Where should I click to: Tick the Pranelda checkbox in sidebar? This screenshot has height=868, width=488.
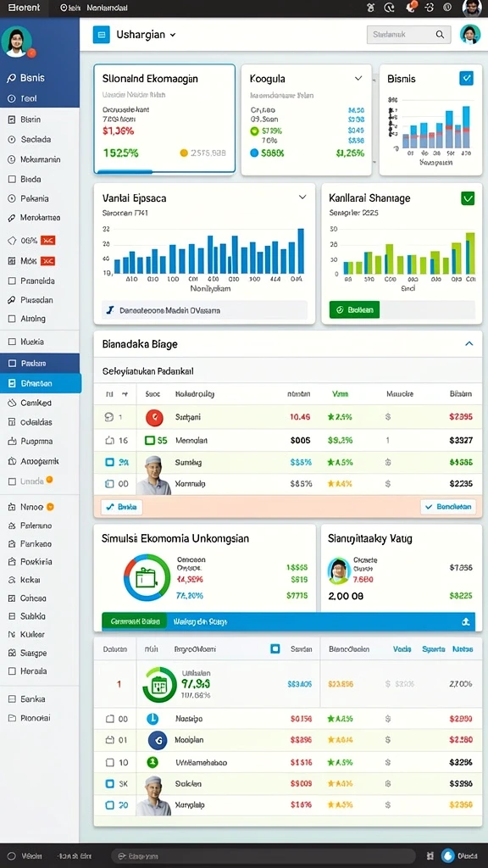(11, 281)
